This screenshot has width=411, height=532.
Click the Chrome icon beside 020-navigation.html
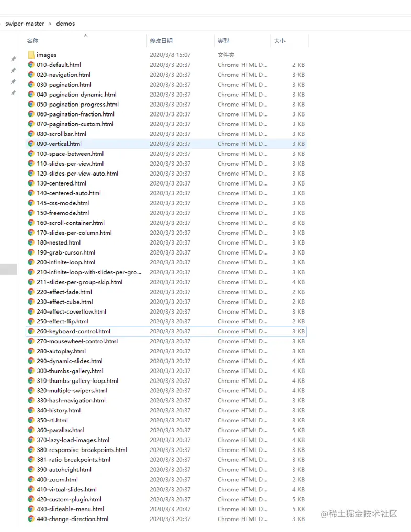31,74
